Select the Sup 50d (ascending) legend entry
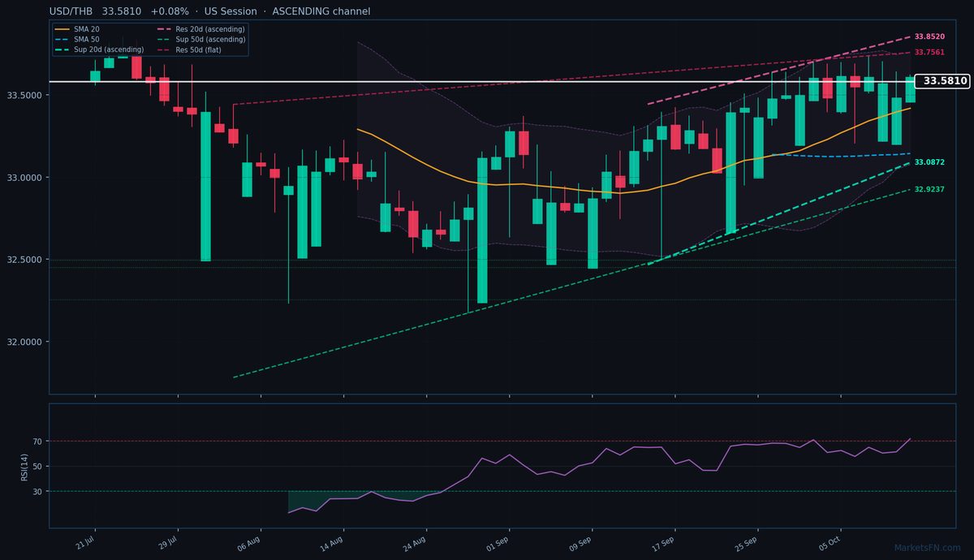The height and width of the screenshot is (560, 974). (199, 39)
